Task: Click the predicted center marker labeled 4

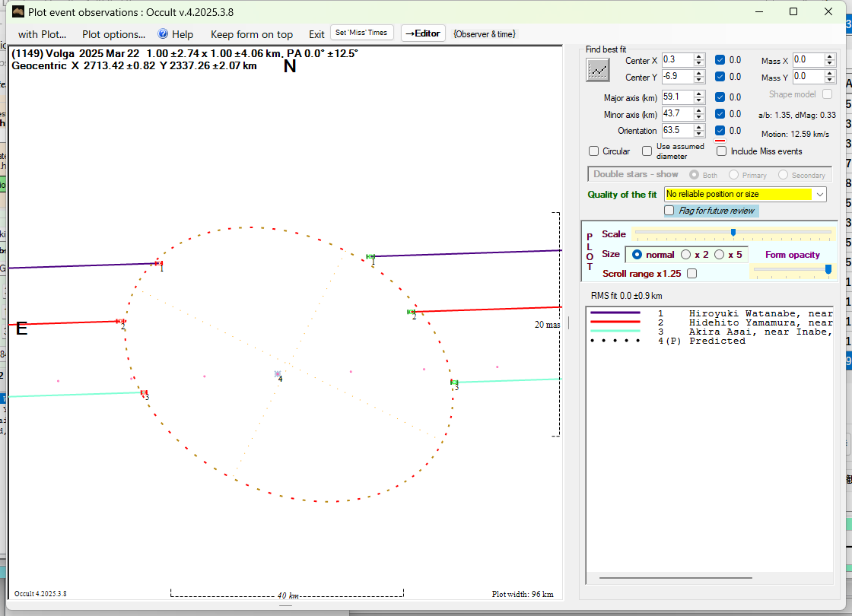Action: click(277, 374)
